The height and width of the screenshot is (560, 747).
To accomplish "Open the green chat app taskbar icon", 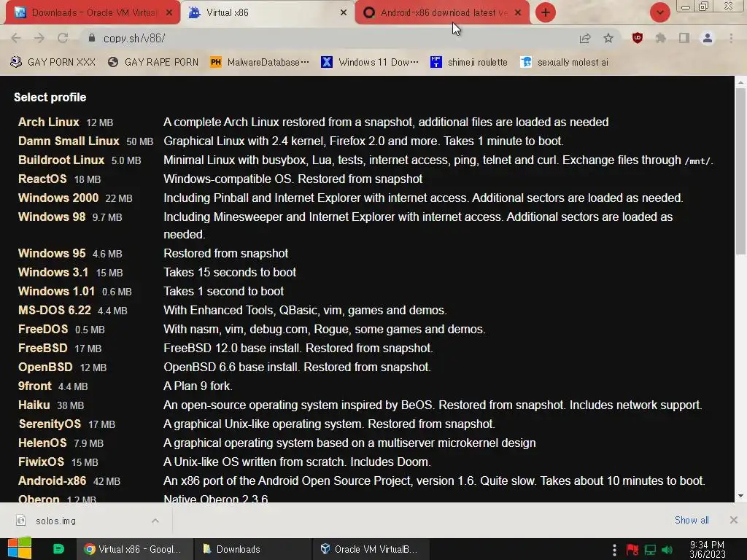I will [58, 549].
